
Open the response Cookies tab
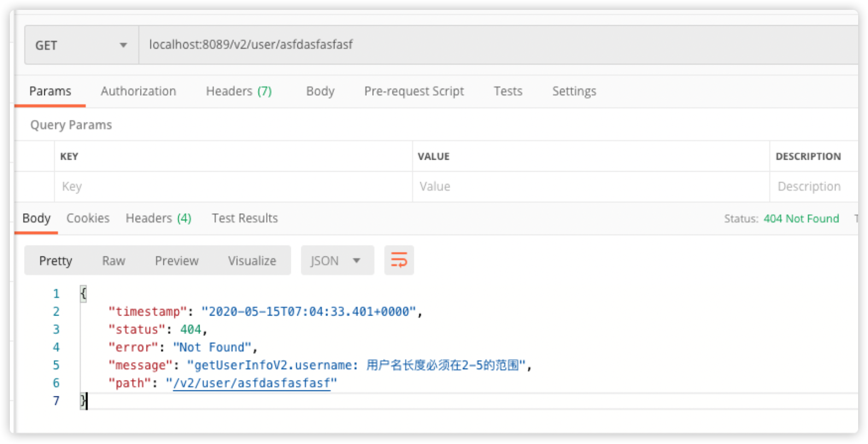pyautogui.click(x=88, y=218)
